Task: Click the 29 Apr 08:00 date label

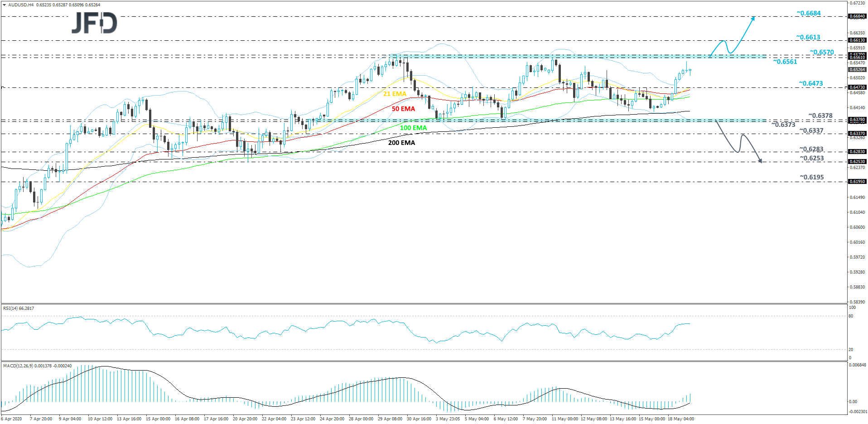Action: (390, 419)
